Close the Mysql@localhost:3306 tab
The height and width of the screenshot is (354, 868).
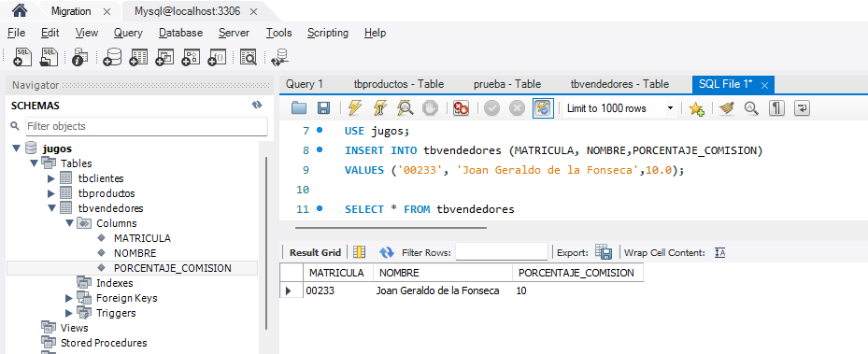click(253, 11)
